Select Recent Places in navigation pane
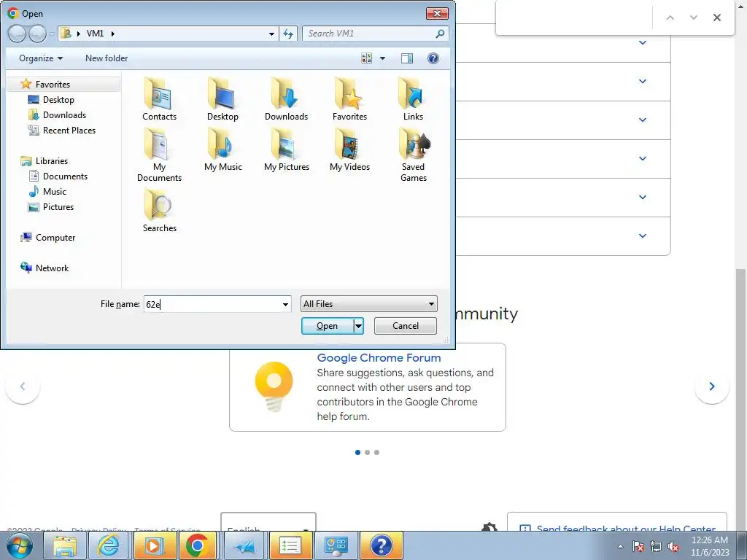Screen dimensions: 747x560 (x=69, y=130)
